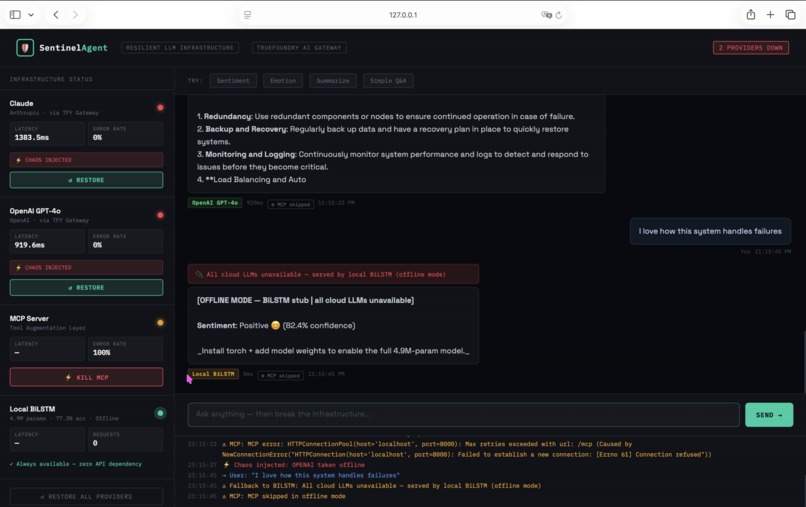The image size is (806, 507).
Task: Restore the OpenAI GPT-4o provider
Action: click(86, 287)
